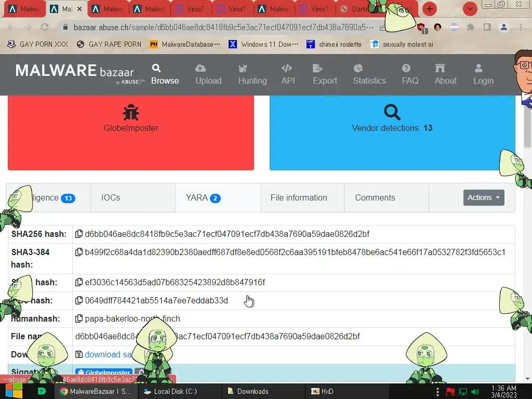Click the clock showing 1:36 AM
This screenshot has width=532, height=399.
504,391
